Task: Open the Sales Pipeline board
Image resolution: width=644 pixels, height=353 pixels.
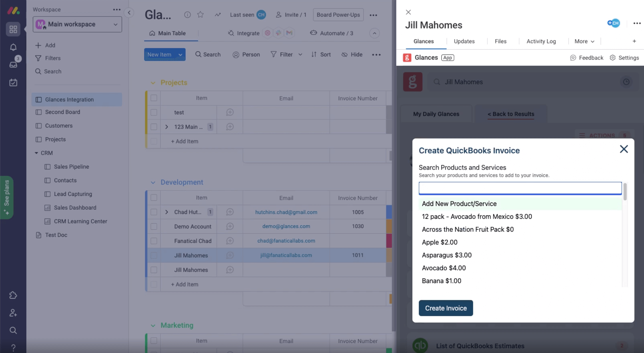Action: coord(71,167)
